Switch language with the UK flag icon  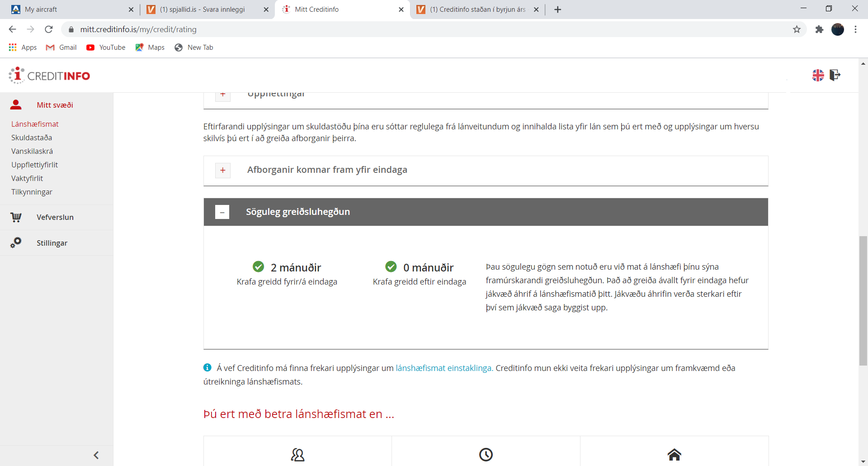pyautogui.click(x=818, y=75)
